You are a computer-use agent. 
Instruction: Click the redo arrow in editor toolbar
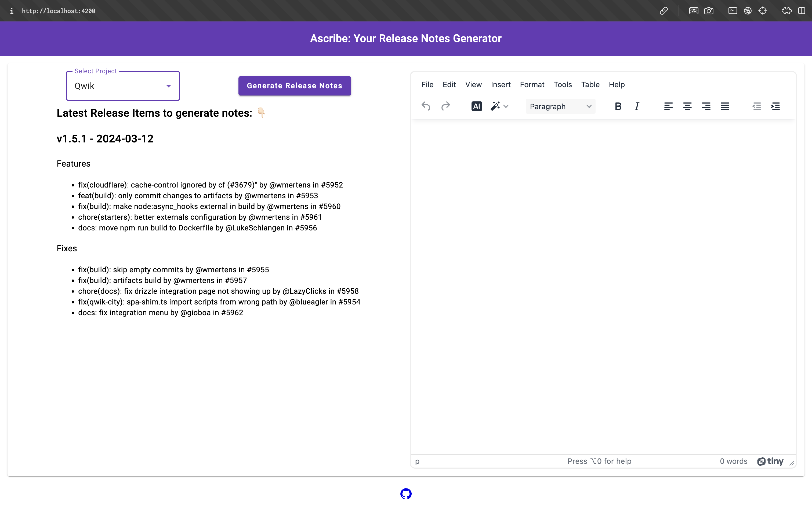[x=445, y=106]
